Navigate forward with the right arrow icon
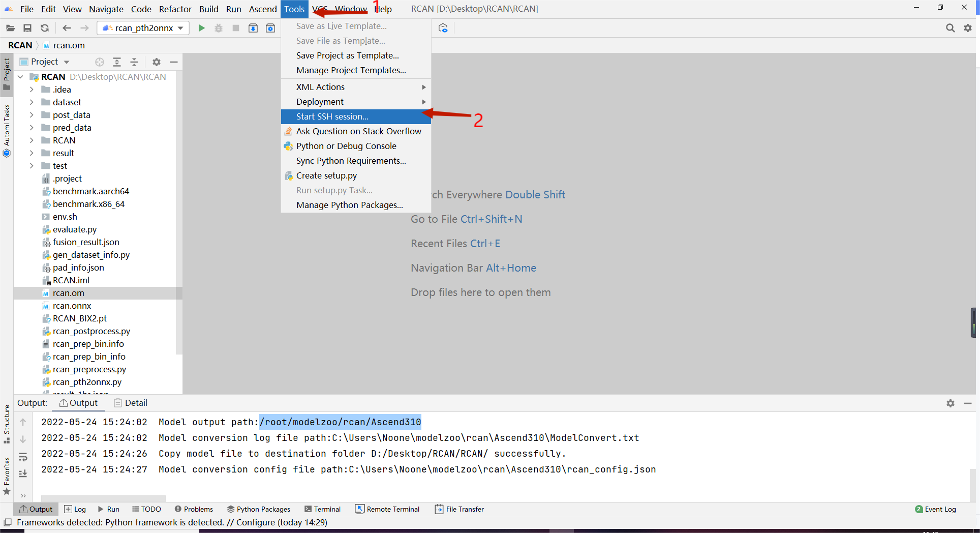The width and height of the screenshot is (980, 533). tap(84, 28)
